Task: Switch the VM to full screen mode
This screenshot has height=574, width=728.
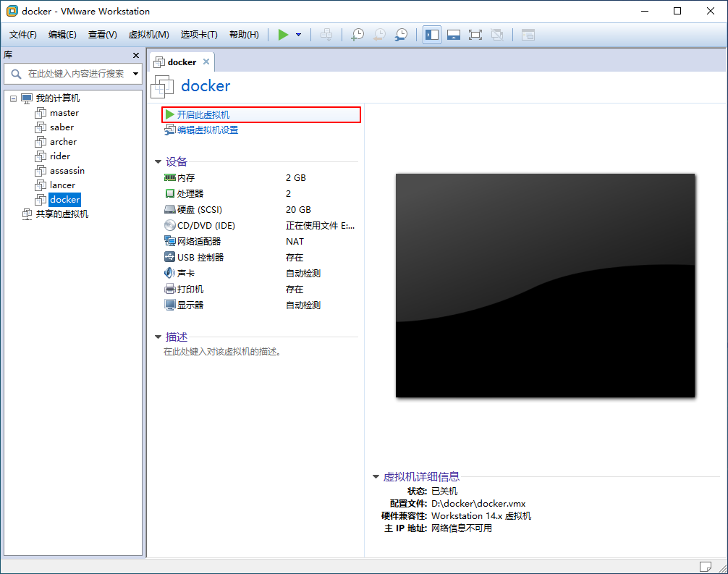Action: pos(475,34)
